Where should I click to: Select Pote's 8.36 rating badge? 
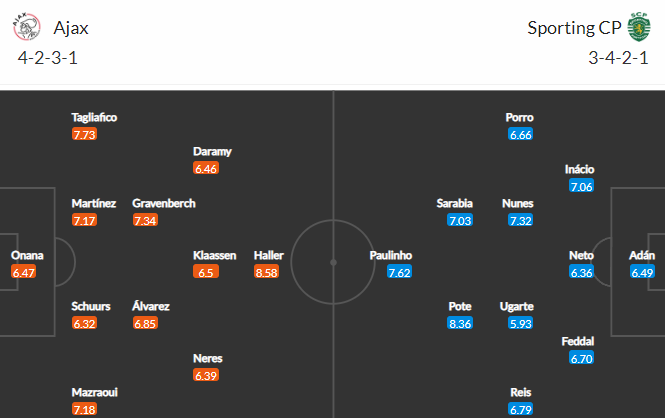pos(460,323)
